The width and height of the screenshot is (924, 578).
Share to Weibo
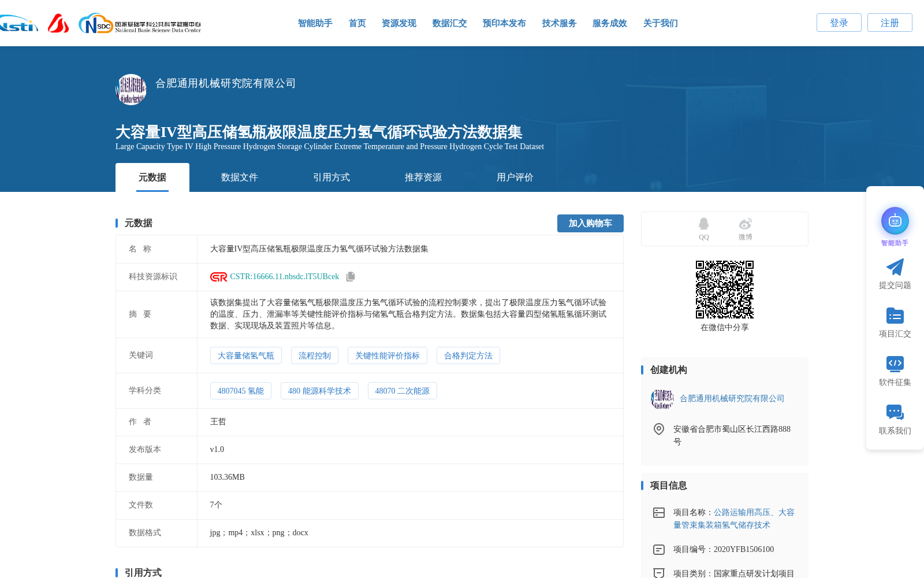pos(745,229)
